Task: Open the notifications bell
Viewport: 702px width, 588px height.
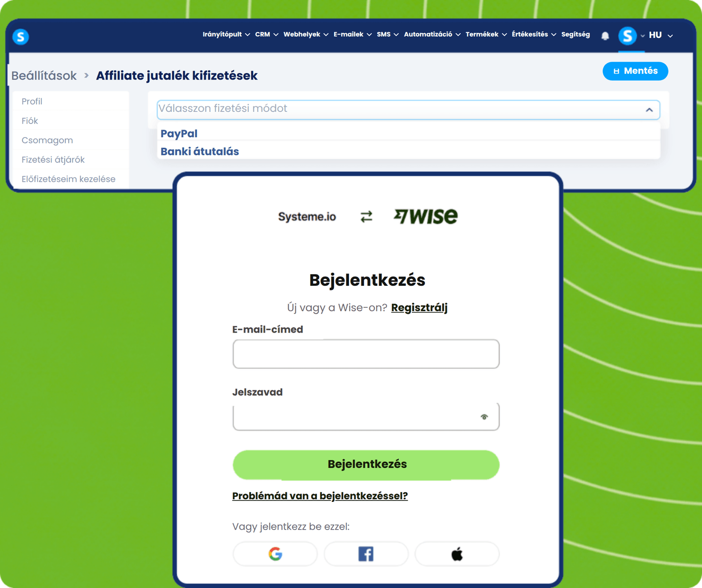Action: point(605,36)
